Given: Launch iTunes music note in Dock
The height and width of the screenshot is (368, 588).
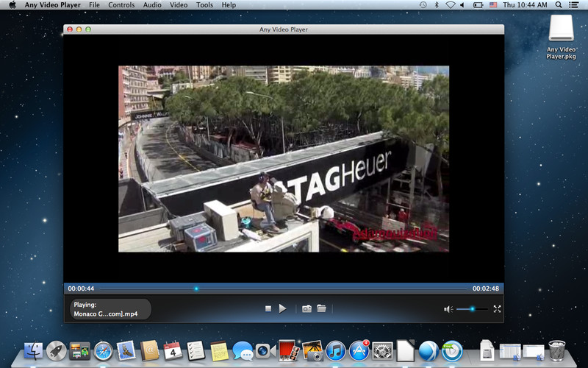Looking at the screenshot, I should point(336,351).
